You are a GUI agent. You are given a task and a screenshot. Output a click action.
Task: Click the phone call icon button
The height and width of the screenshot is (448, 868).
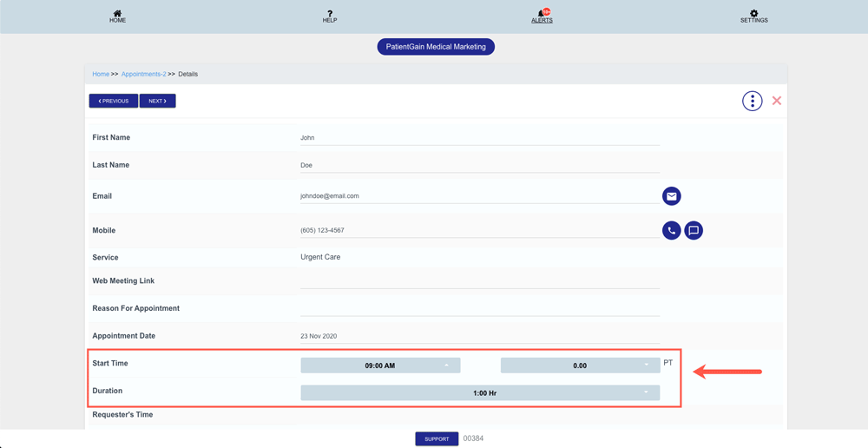(x=671, y=231)
